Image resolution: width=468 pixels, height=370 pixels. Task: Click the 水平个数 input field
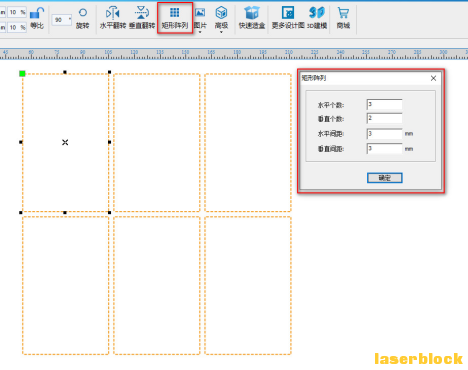pyautogui.click(x=384, y=104)
